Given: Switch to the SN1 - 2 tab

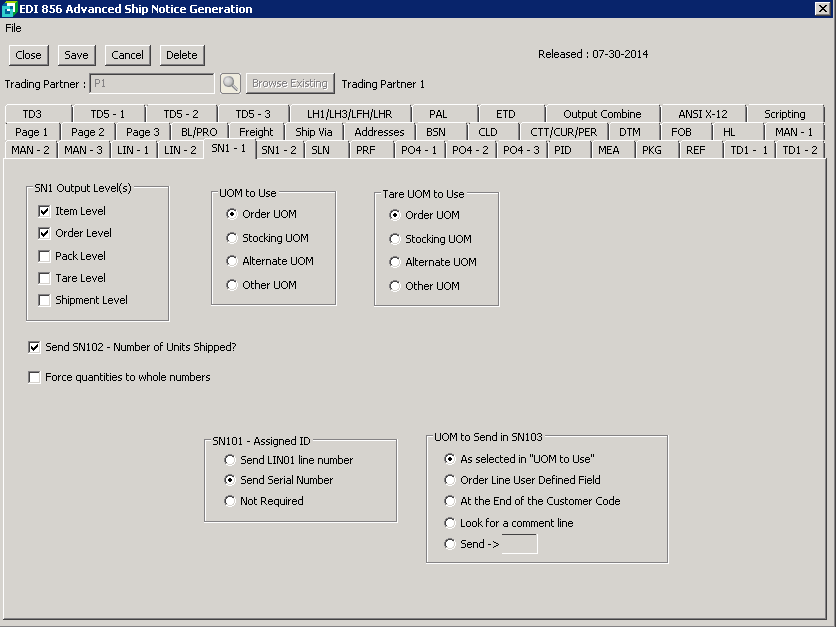Looking at the screenshot, I should pyautogui.click(x=279, y=150).
